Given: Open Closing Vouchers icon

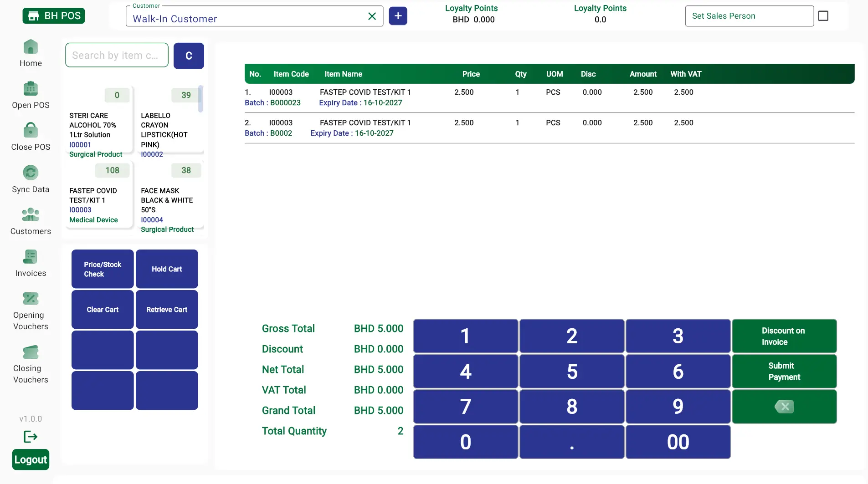Looking at the screenshot, I should pos(31,352).
